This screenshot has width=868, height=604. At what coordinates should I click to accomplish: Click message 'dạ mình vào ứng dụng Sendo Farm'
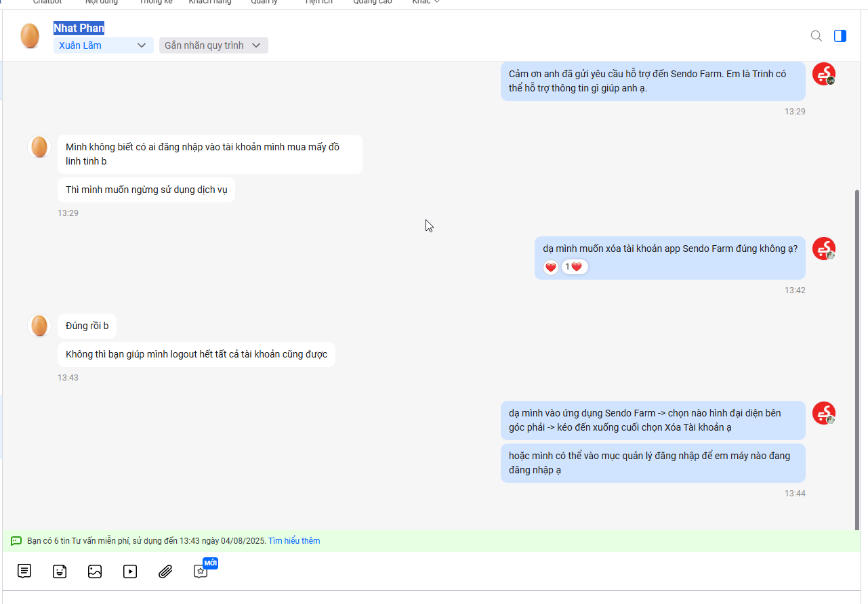653,420
